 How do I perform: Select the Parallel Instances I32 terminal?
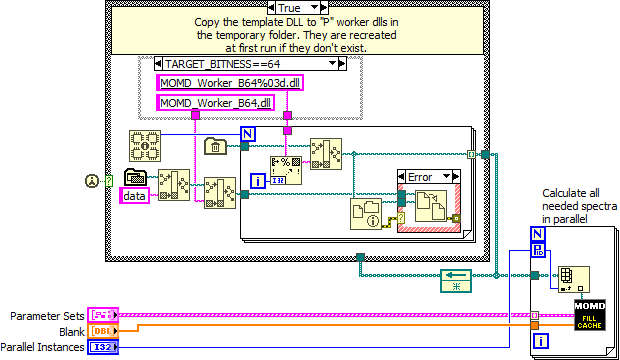(x=103, y=347)
